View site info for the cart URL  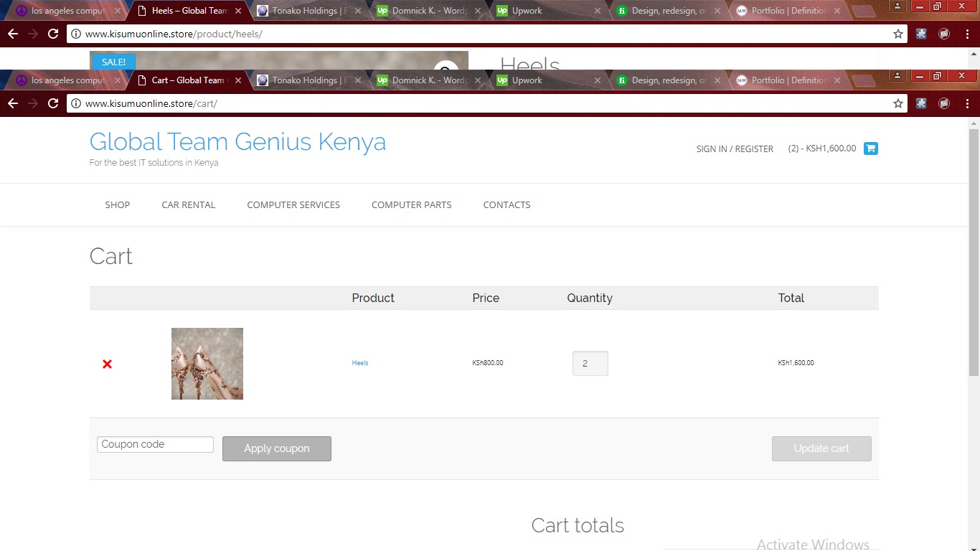pos(76,103)
